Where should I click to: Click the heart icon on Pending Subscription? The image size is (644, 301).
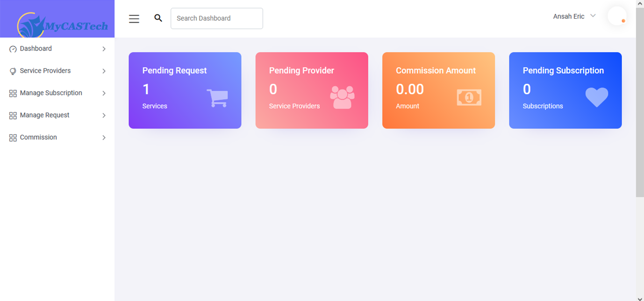[x=596, y=97]
